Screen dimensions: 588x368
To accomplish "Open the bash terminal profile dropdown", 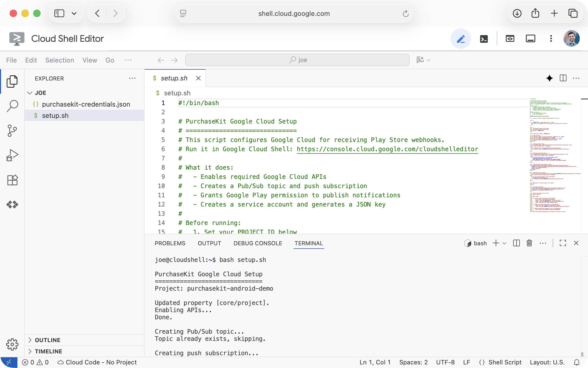I will (x=505, y=243).
